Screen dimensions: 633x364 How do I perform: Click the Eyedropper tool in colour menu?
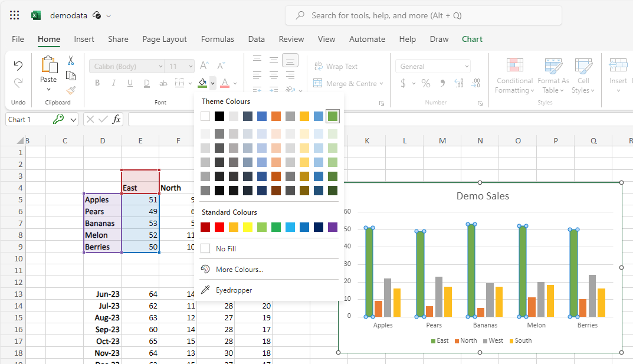coord(234,290)
